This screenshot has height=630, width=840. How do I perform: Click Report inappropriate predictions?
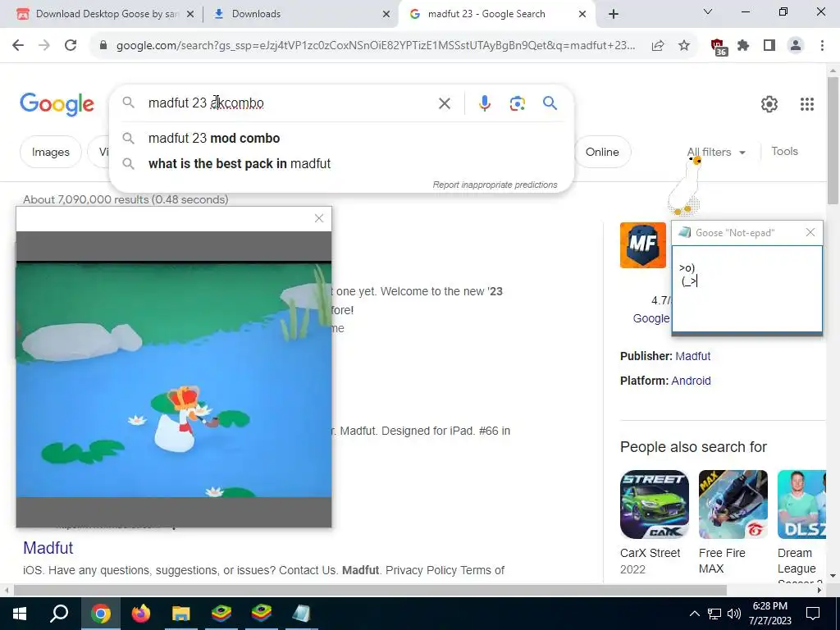click(x=495, y=185)
